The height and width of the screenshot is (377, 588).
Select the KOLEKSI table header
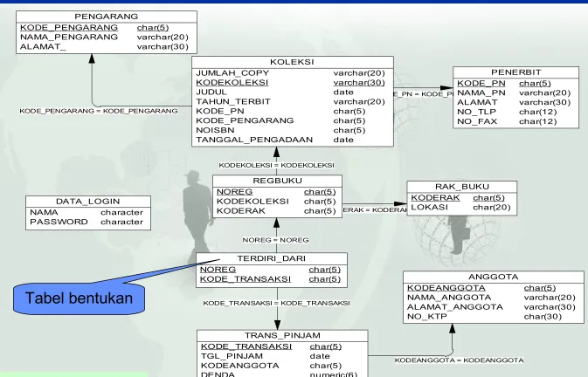[292, 62]
